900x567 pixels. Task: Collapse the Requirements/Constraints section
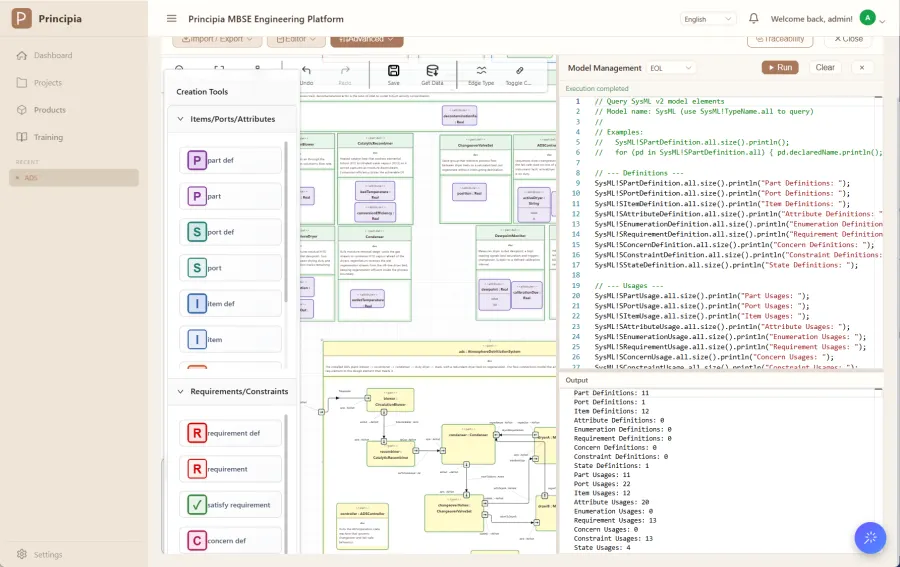180,391
